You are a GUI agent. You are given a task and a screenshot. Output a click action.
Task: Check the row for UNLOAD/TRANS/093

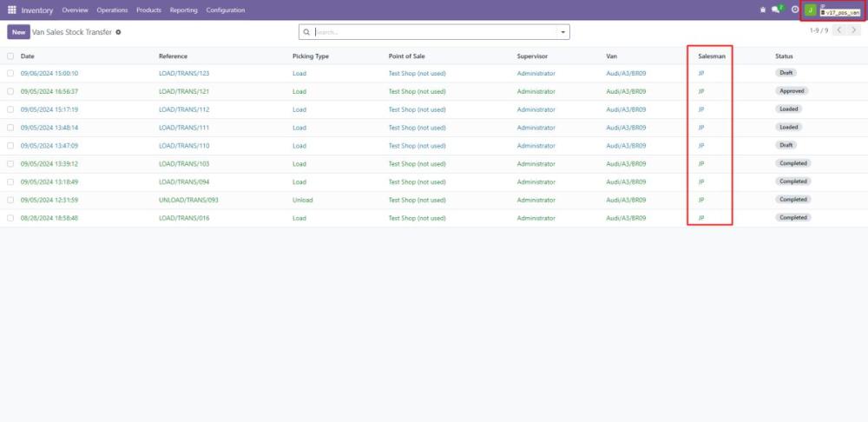(10, 200)
